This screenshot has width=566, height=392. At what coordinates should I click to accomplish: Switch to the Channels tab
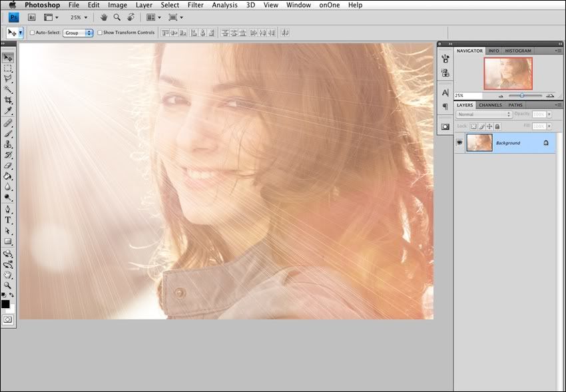[x=490, y=105]
